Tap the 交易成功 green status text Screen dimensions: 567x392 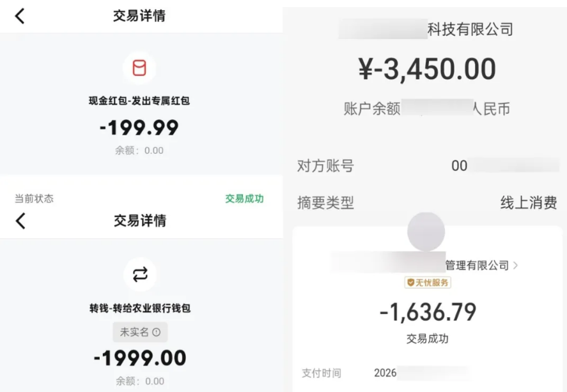244,199
